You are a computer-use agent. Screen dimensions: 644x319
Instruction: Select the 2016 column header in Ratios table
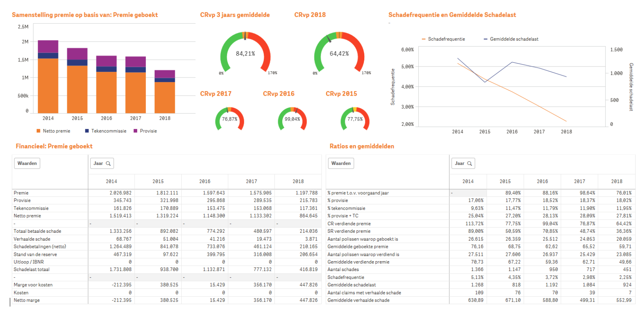coord(542,181)
